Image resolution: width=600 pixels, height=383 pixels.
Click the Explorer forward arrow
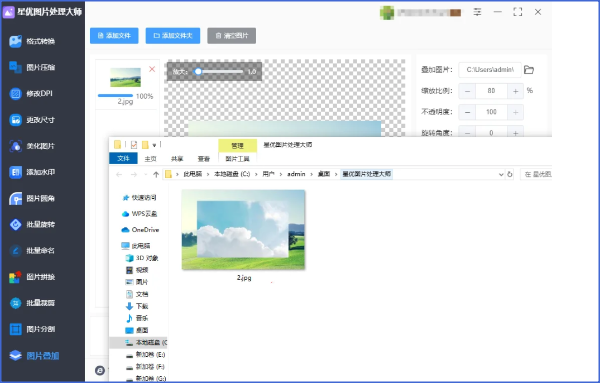click(x=134, y=174)
